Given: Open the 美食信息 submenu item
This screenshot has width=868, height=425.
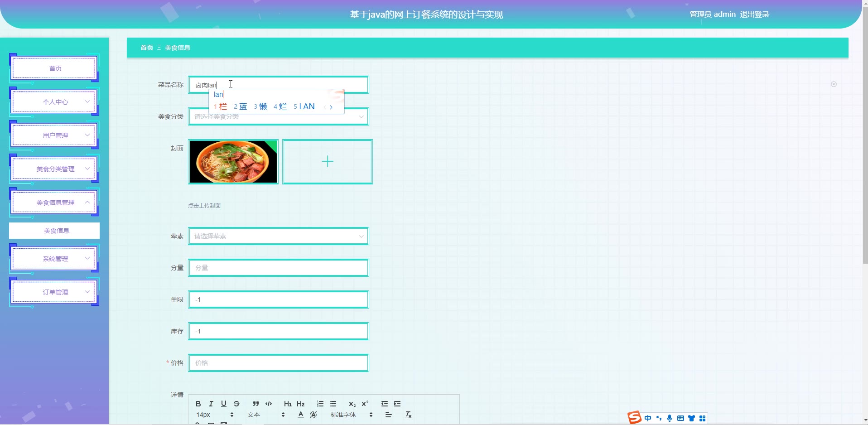Looking at the screenshot, I should tap(54, 231).
